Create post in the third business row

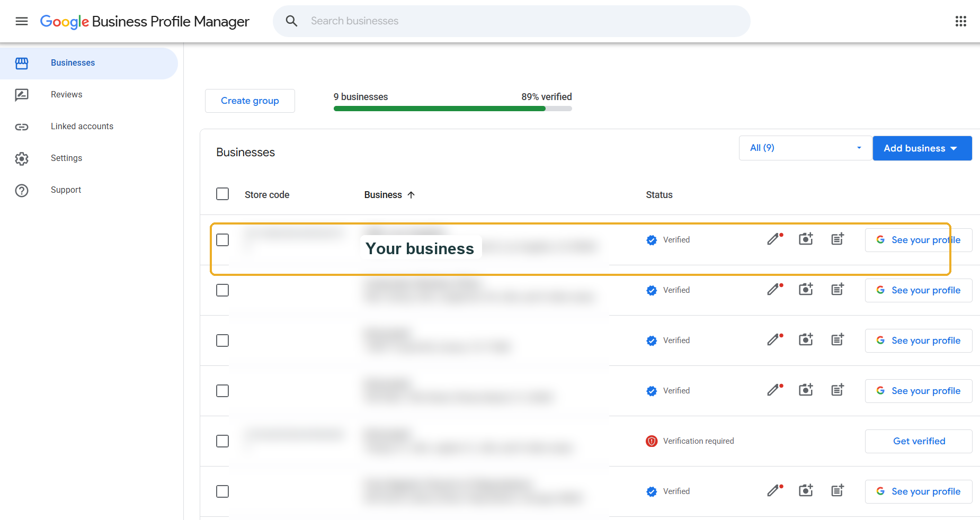click(838, 340)
